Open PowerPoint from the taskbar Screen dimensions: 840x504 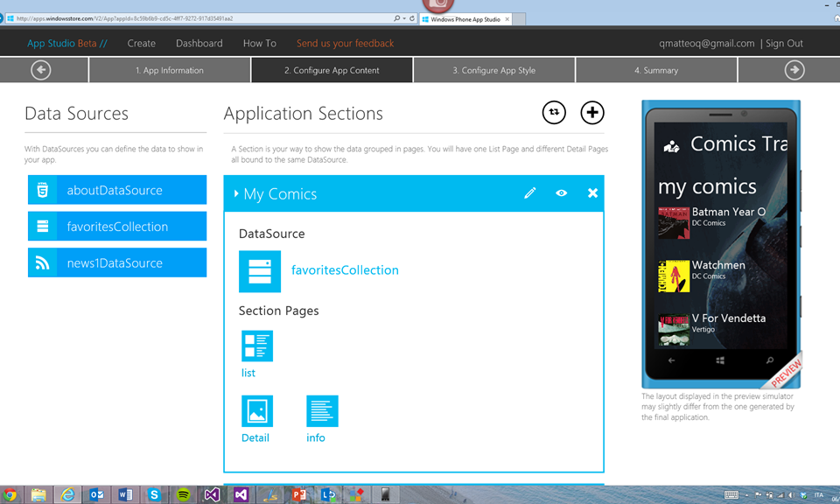click(299, 494)
